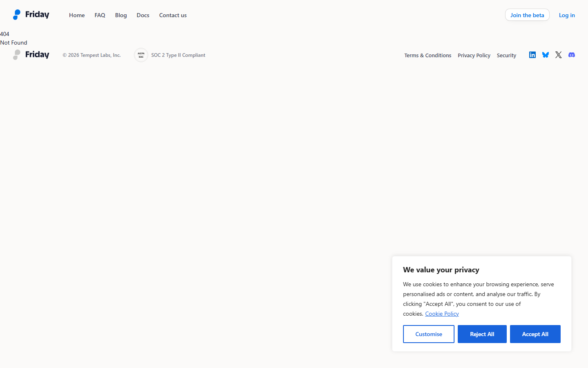The width and height of the screenshot is (588, 368).
Task: Open the Docs section
Action: (x=143, y=15)
